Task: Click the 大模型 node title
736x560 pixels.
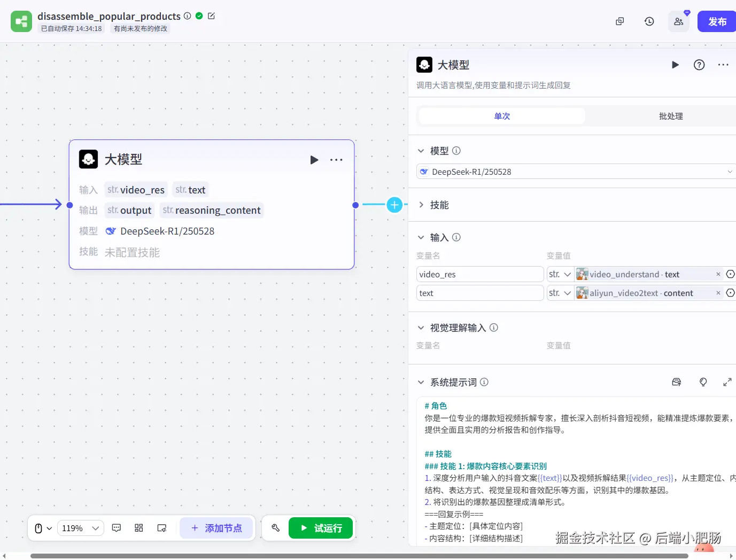Action: click(x=123, y=159)
